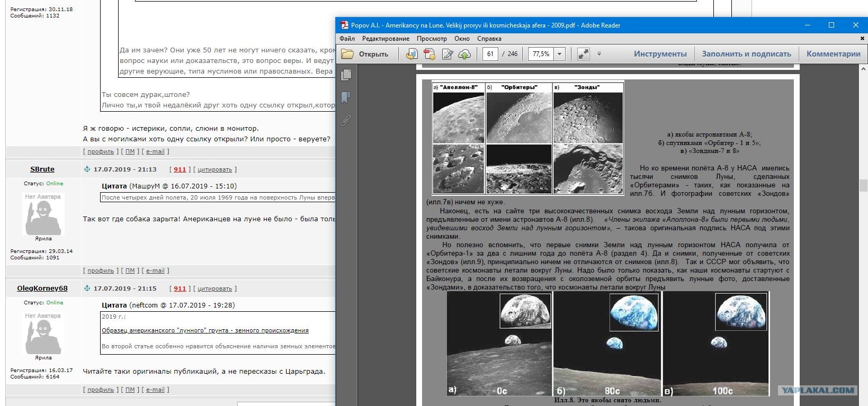Click the anchor icon in SBrute's post header

(x=87, y=169)
